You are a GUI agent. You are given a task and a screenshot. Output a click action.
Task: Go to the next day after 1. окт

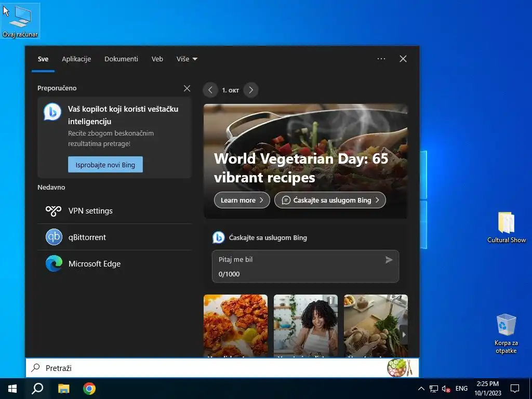[x=251, y=90]
